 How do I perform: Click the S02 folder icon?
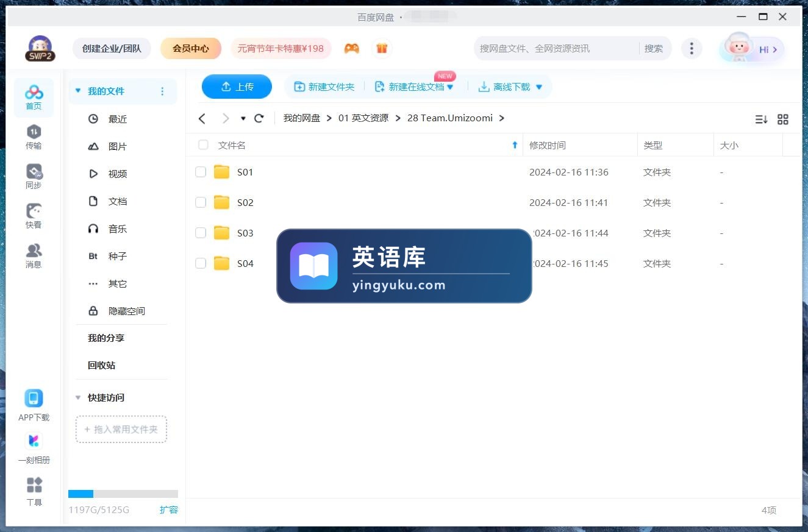(221, 202)
